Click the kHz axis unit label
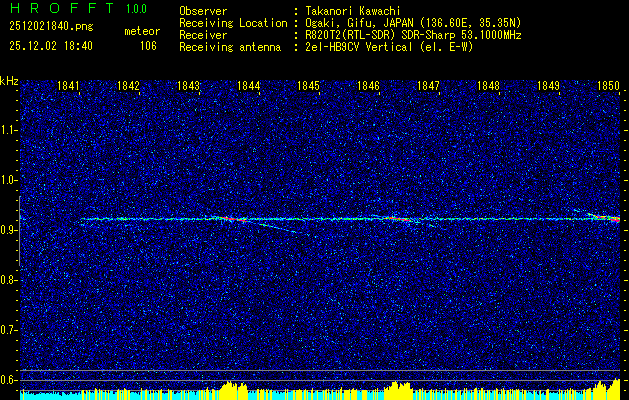 [9, 81]
